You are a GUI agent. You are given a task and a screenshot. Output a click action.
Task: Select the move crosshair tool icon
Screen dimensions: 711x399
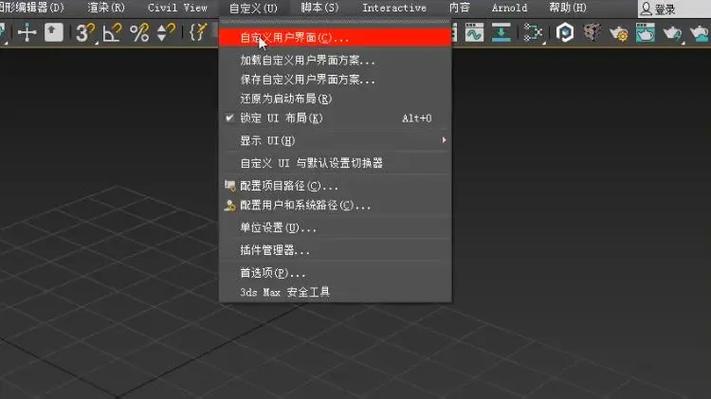(x=27, y=33)
